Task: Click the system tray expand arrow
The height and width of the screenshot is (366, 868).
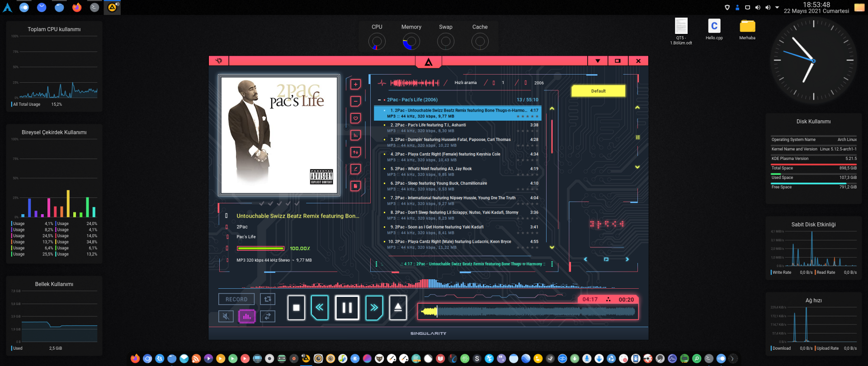Action: click(777, 7)
